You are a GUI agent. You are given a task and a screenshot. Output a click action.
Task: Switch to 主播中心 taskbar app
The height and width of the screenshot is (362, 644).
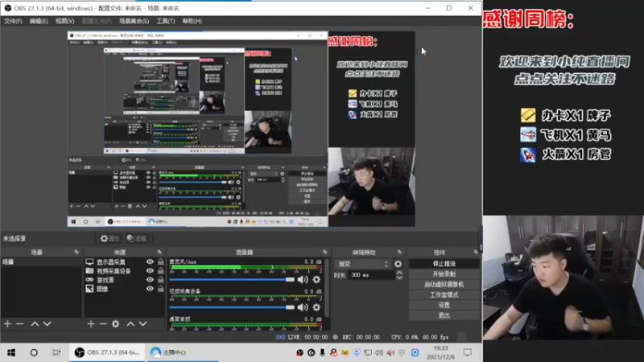181,352
